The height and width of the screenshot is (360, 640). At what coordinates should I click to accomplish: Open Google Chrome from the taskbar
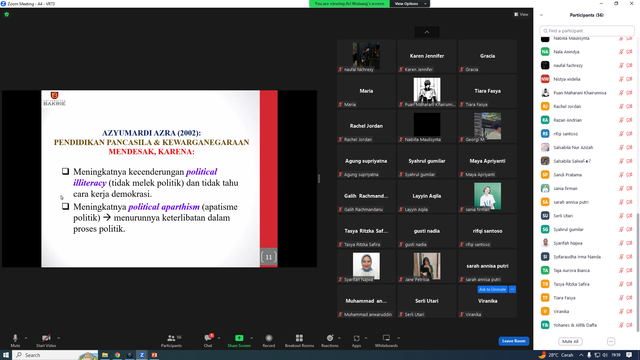click(117, 355)
